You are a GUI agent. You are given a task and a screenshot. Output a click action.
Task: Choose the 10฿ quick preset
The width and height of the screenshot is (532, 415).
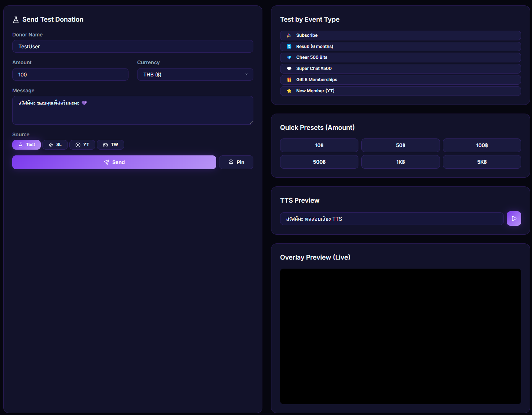(319, 145)
